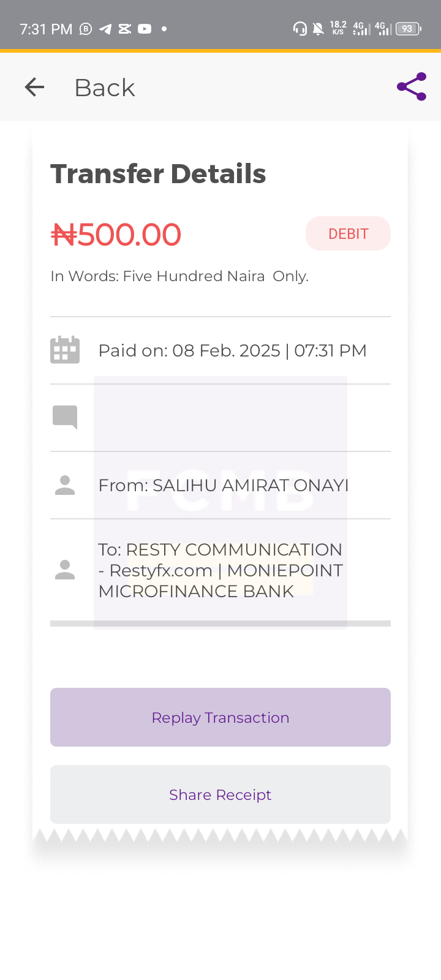Tap the To RESTY COMMUNICATION recipient text

click(221, 570)
